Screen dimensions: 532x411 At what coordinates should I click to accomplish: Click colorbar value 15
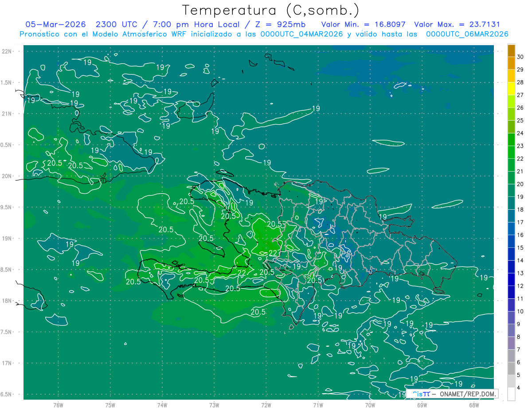click(x=520, y=248)
